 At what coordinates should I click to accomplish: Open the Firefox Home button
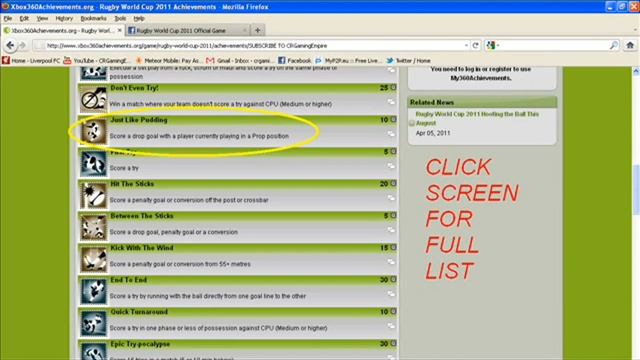tap(630, 45)
